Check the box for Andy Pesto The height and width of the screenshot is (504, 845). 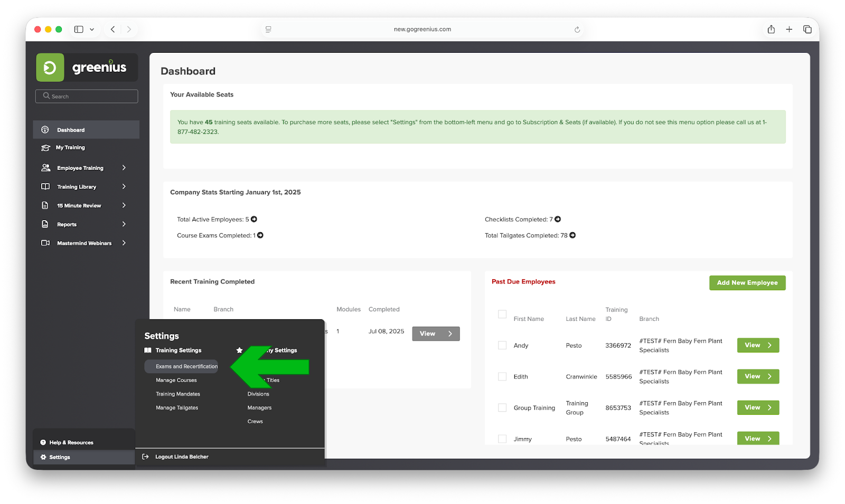502,346
